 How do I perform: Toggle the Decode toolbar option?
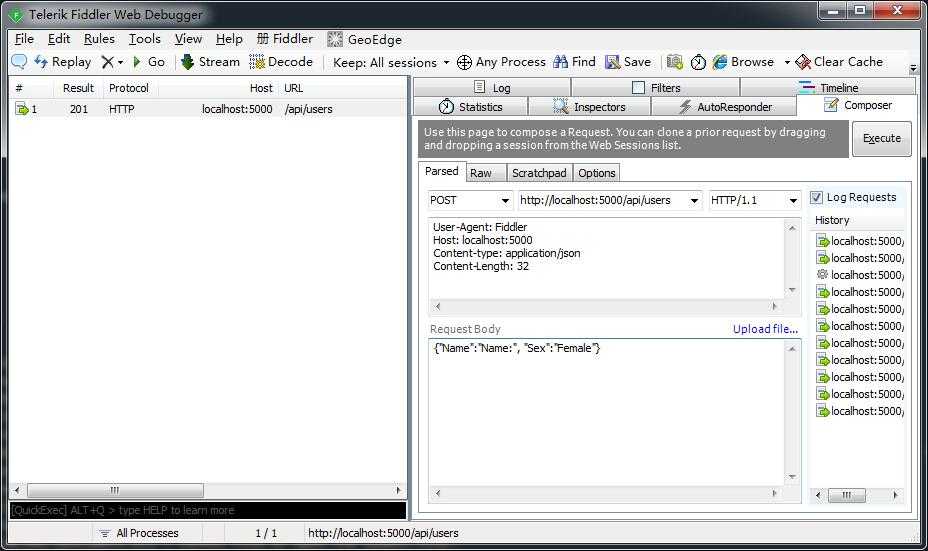tap(281, 62)
